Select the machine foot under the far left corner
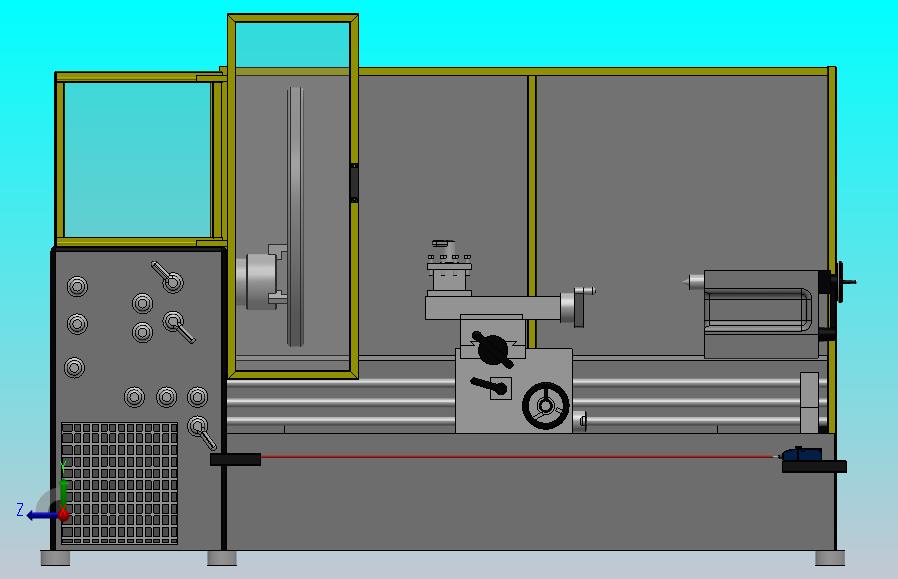 [55, 558]
